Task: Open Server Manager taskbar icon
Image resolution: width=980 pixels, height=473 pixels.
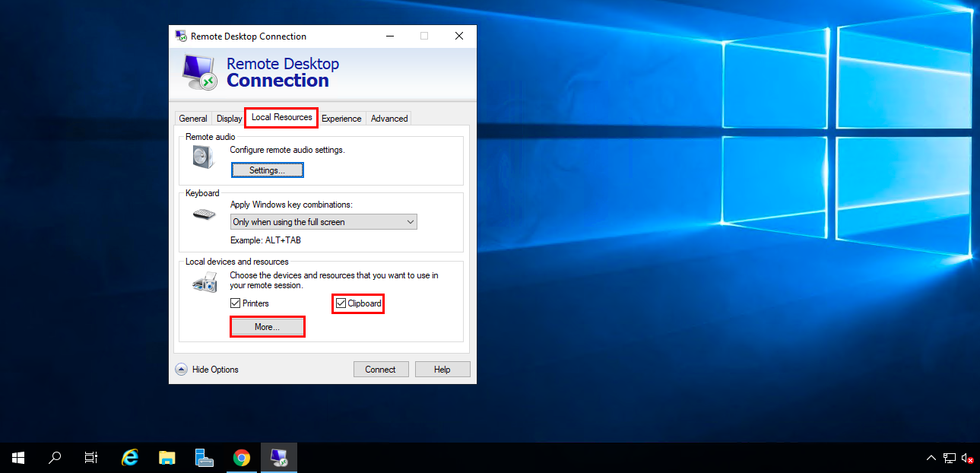Action: click(204, 457)
